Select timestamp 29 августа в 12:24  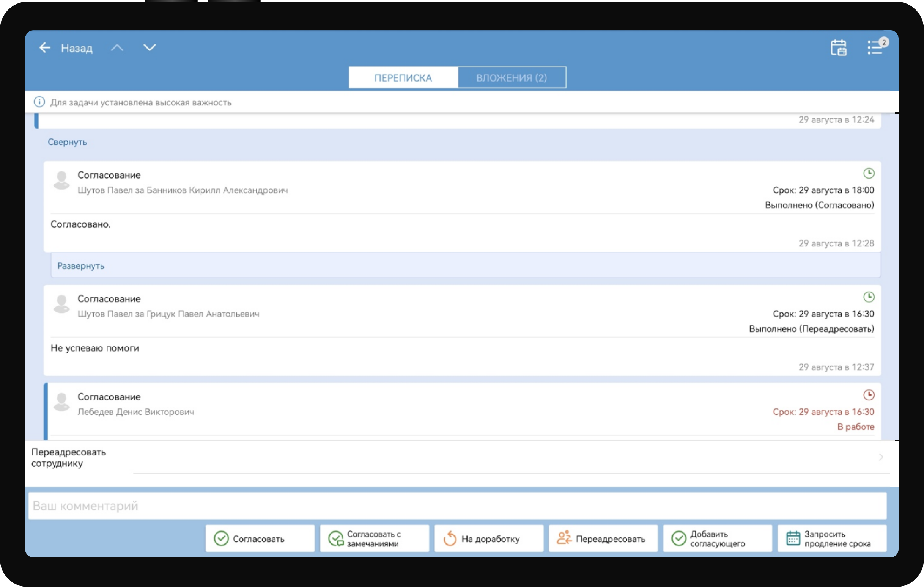pyautogui.click(x=836, y=119)
